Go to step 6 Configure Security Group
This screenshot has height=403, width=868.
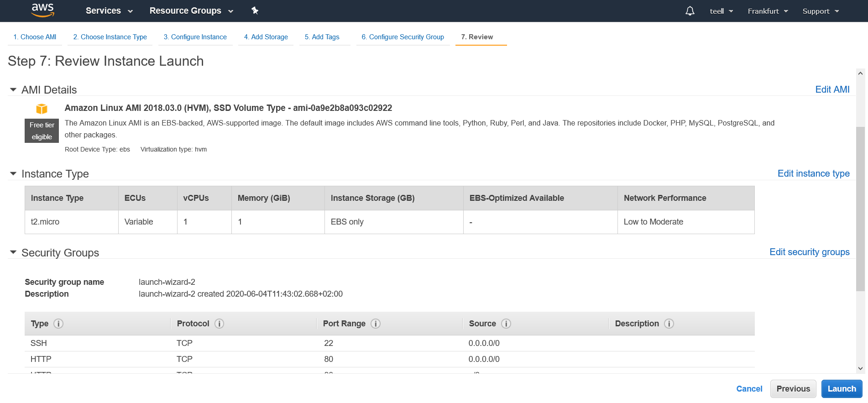tap(403, 37)
